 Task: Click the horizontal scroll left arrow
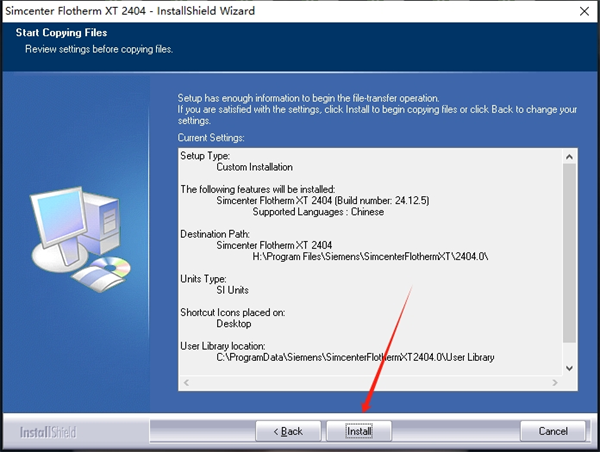(186, 382)
